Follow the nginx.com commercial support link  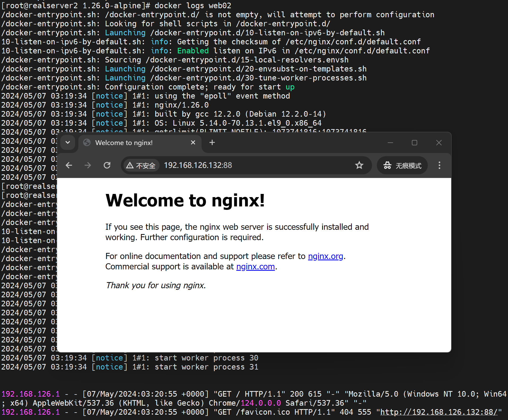(x=255, y=267)
